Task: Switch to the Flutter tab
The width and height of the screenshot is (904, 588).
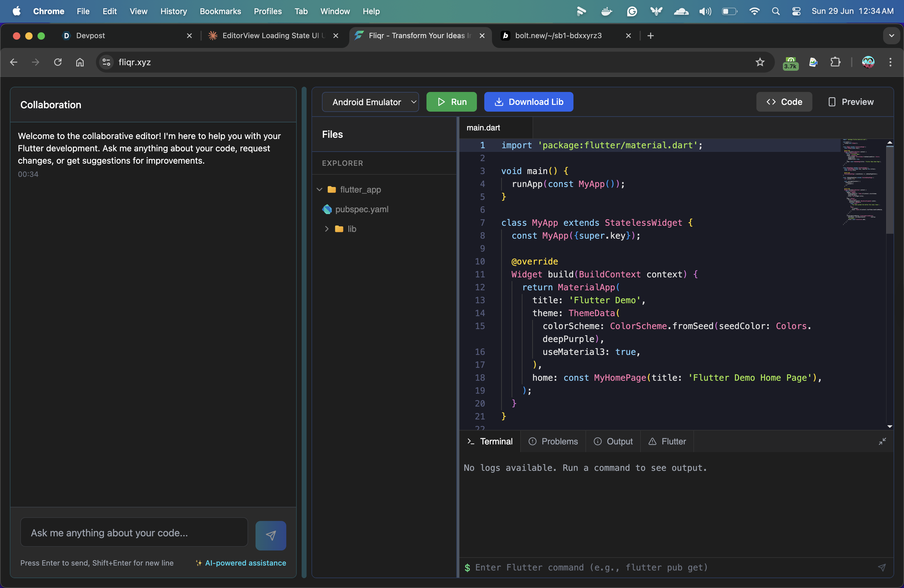Action: tap(667, 441)
